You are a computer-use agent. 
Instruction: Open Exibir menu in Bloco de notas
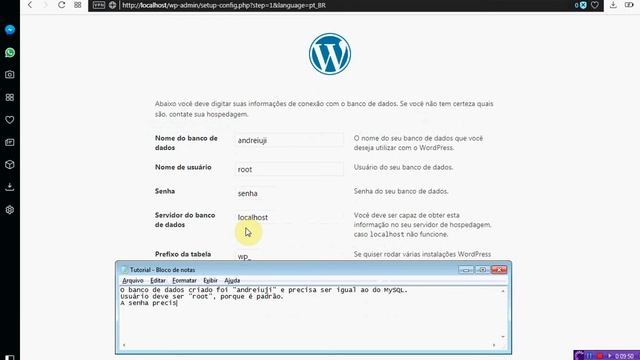210,280
